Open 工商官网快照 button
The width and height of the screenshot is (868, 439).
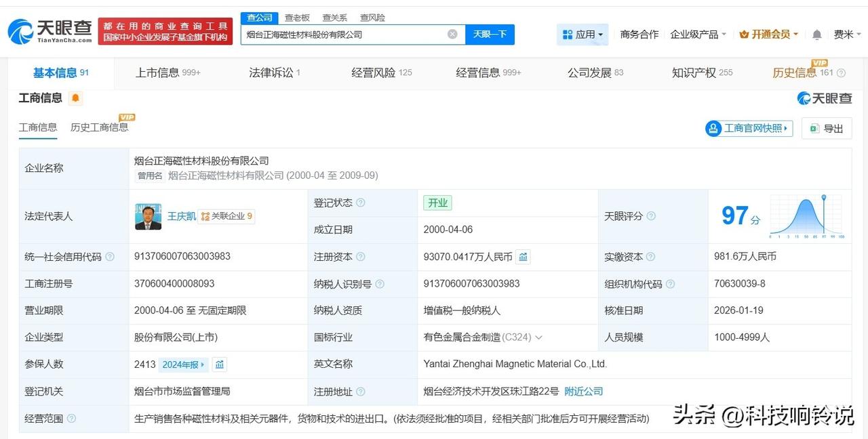click(x=749, y=128)
